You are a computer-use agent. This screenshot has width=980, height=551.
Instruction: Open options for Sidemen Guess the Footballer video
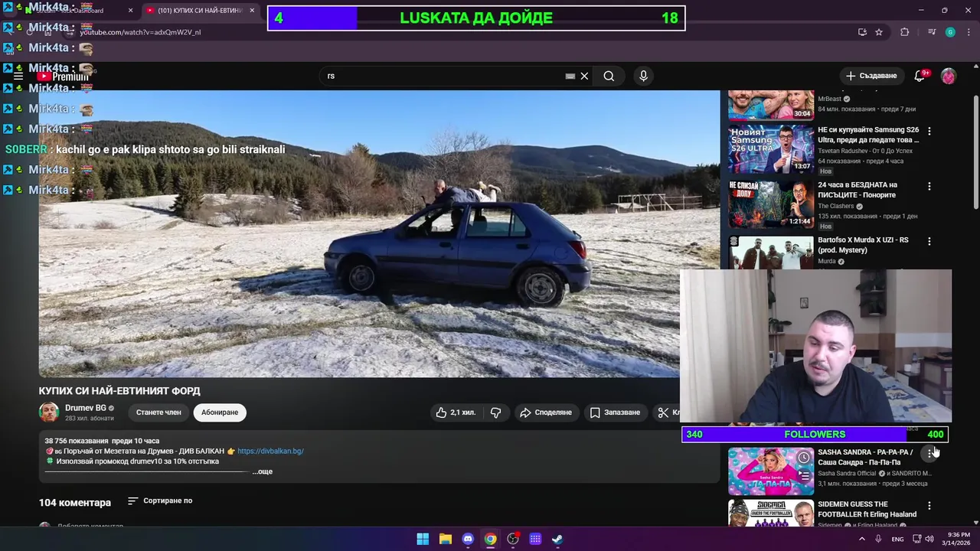coord(929,506)
